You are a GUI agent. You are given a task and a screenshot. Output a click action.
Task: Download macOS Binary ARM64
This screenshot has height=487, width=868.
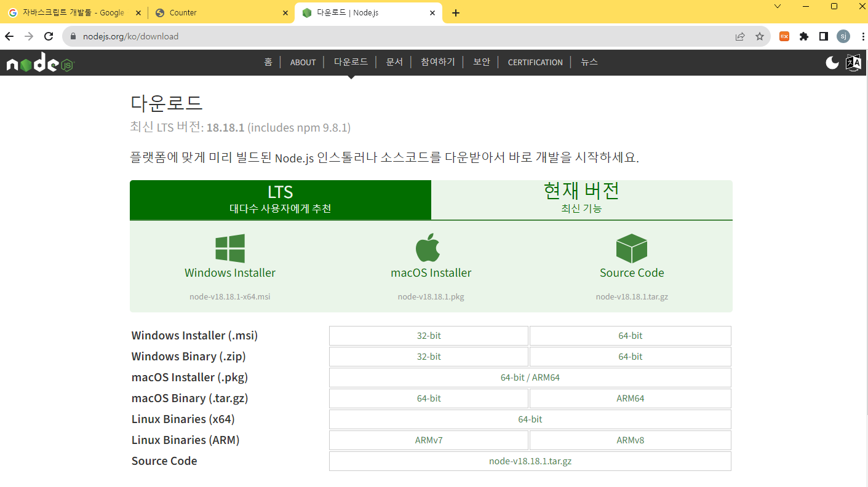coord(631,398)
